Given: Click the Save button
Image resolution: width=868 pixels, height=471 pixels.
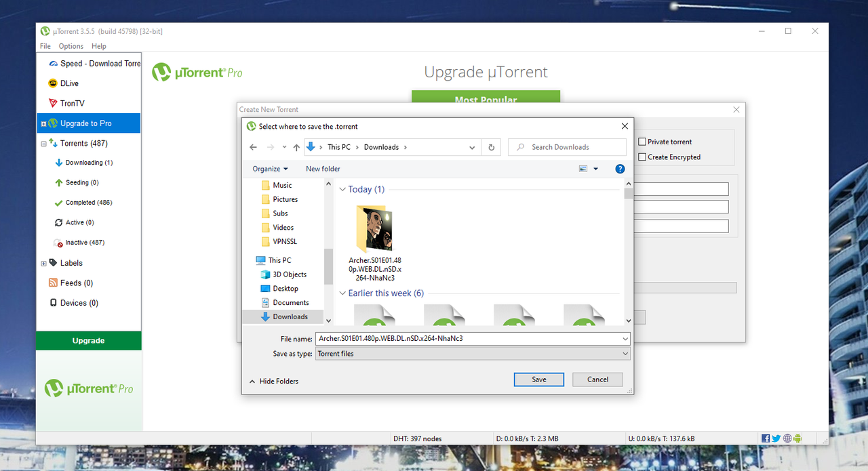Looking at the screenshot, I should [x=539, y=380].
